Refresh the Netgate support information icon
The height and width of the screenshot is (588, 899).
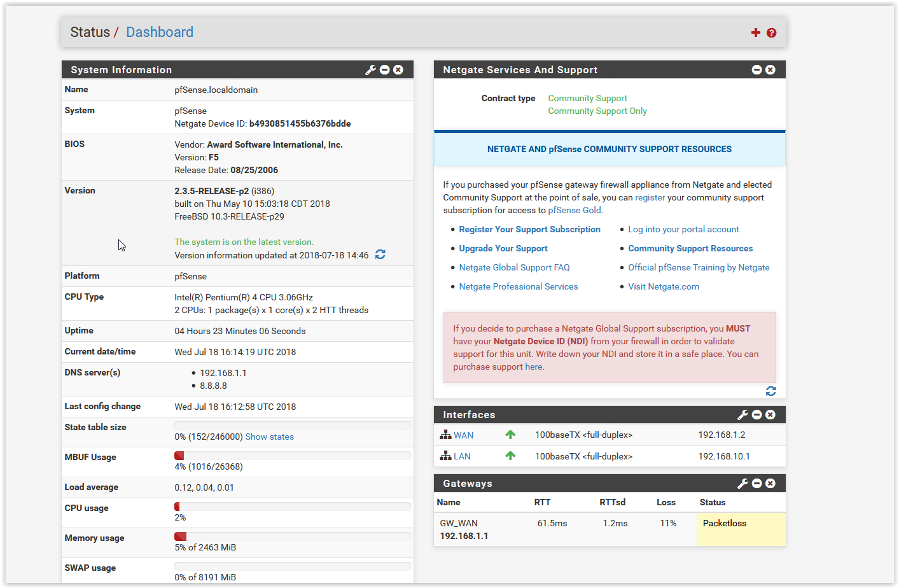[x=770, y=391]
